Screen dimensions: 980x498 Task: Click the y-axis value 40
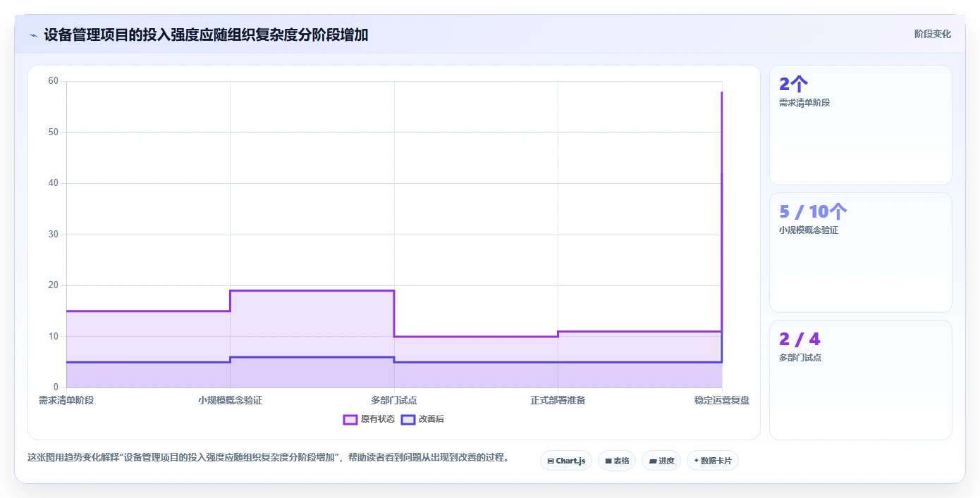pyautogui.click(x=54, y=183)
